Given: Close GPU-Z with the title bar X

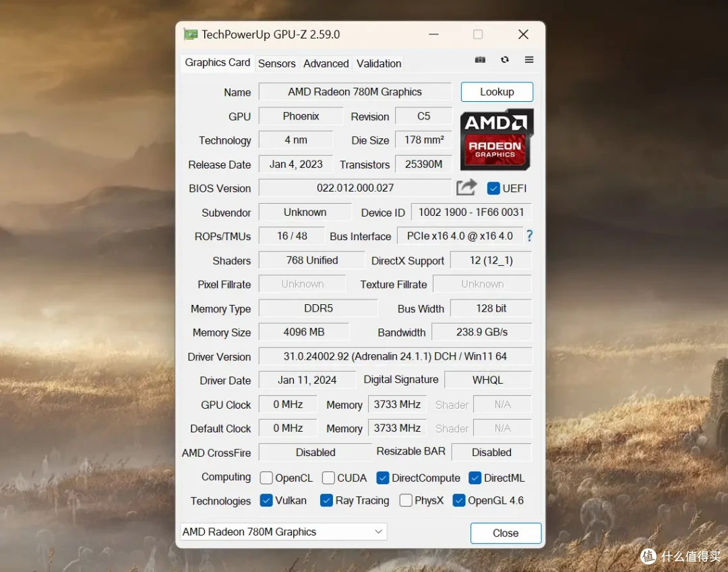Looking at the screenshot, I should click(523, 34).
